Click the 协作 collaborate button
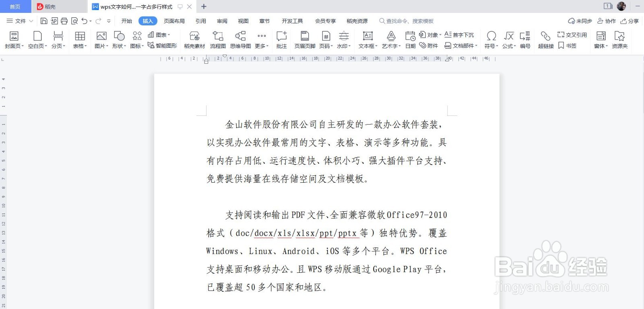Viewport: 644px width, 309px height. (x=607, y=21)
